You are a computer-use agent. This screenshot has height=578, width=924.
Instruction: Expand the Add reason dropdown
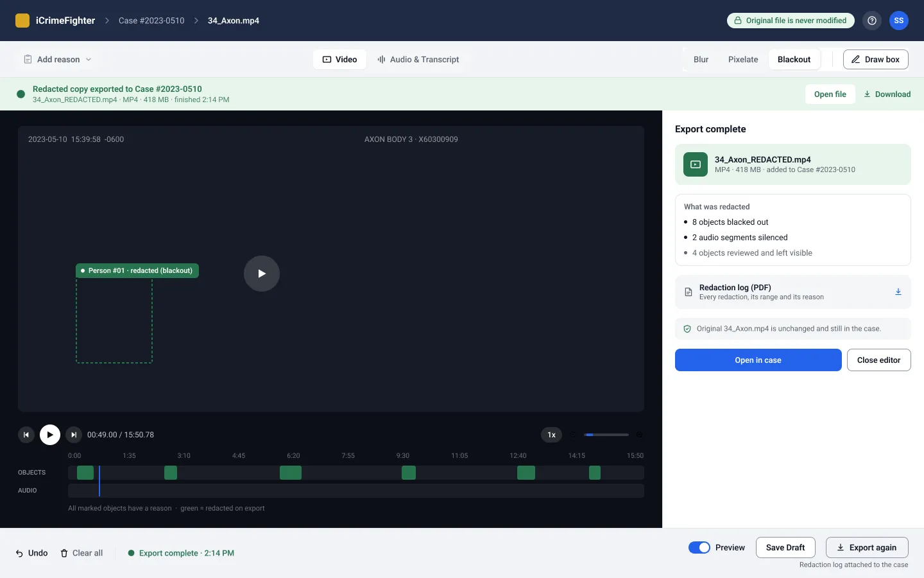[x=58, y=59]
